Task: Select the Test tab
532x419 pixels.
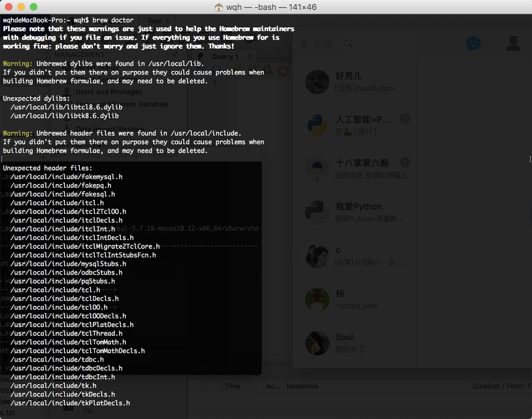Action: [x=154, y=21]
